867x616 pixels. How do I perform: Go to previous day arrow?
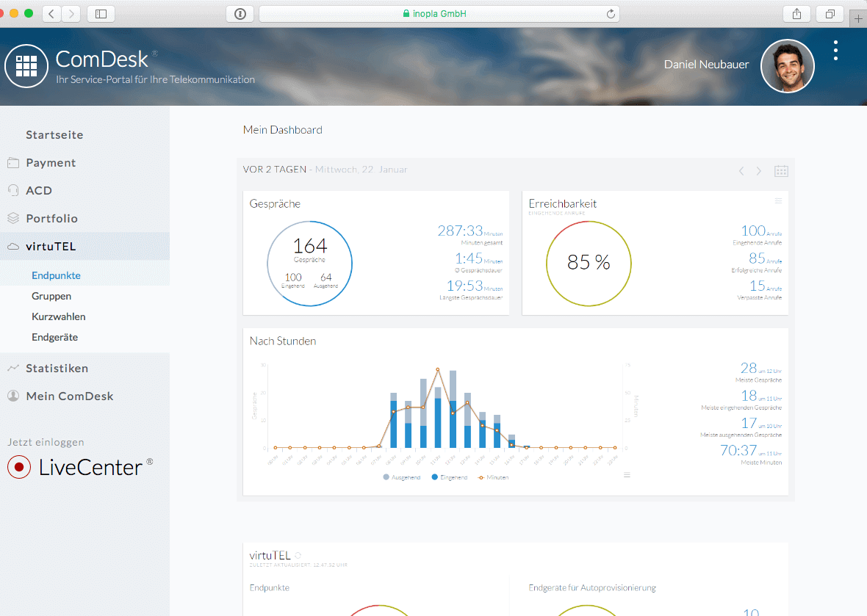pos(741,171)
